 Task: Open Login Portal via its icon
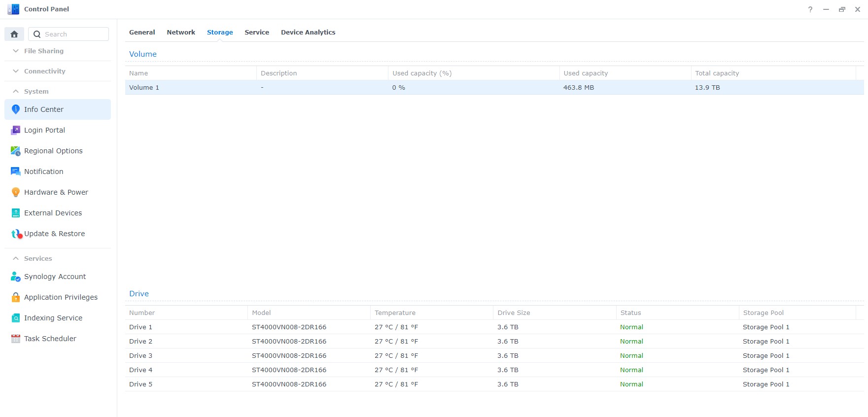15,130
